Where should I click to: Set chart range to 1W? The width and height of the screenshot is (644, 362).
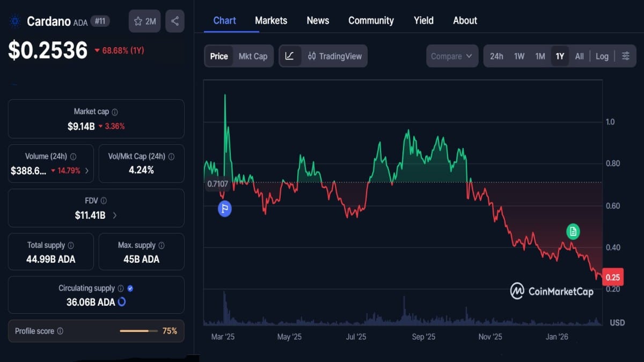tap(519, 56)
